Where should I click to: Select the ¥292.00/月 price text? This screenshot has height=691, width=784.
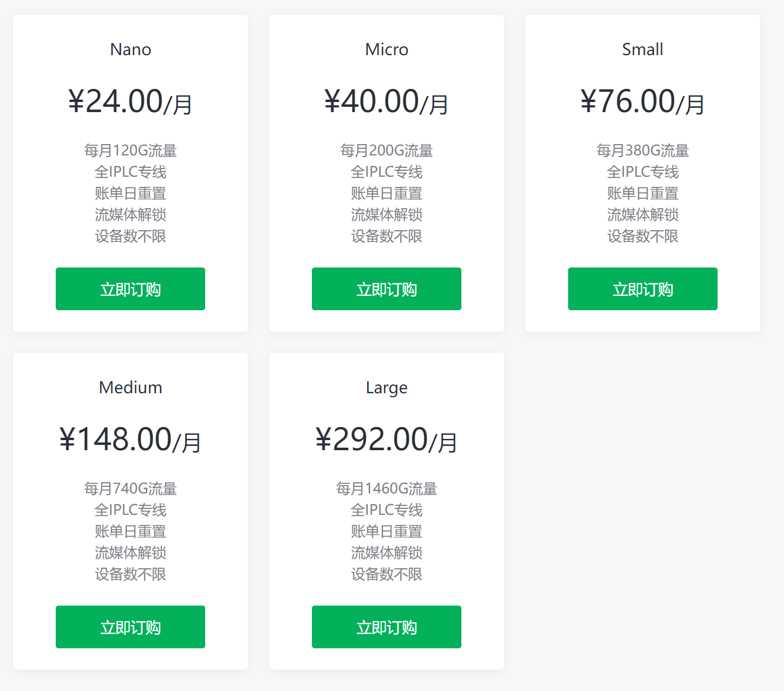[x=387, y=440]
